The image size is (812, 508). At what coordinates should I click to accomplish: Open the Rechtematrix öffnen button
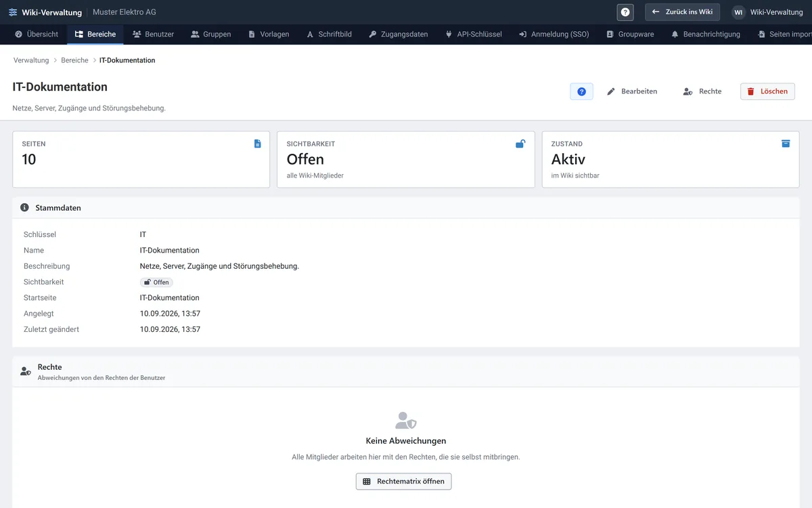coord(404,482)
